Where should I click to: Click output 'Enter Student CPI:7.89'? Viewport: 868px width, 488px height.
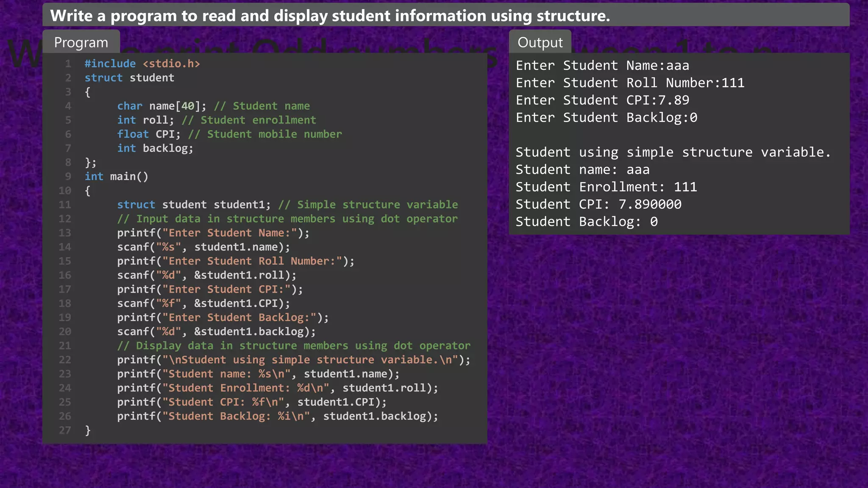tap(602, 100)
